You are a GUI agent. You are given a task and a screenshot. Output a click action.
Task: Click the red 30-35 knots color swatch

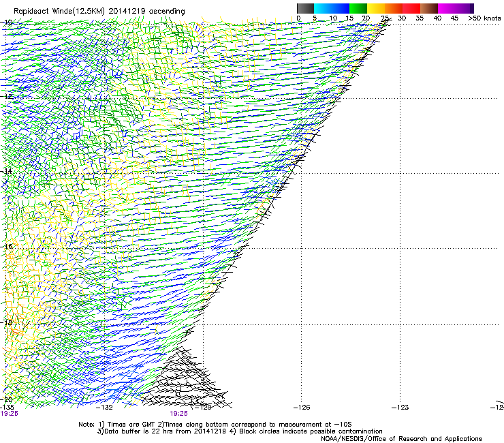click(411, 8)
